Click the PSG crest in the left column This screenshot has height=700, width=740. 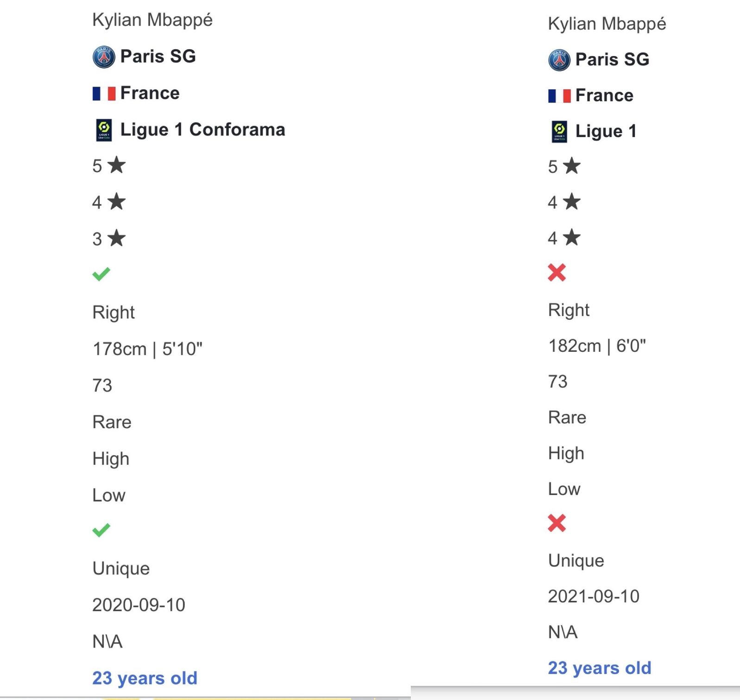(103, 57)
